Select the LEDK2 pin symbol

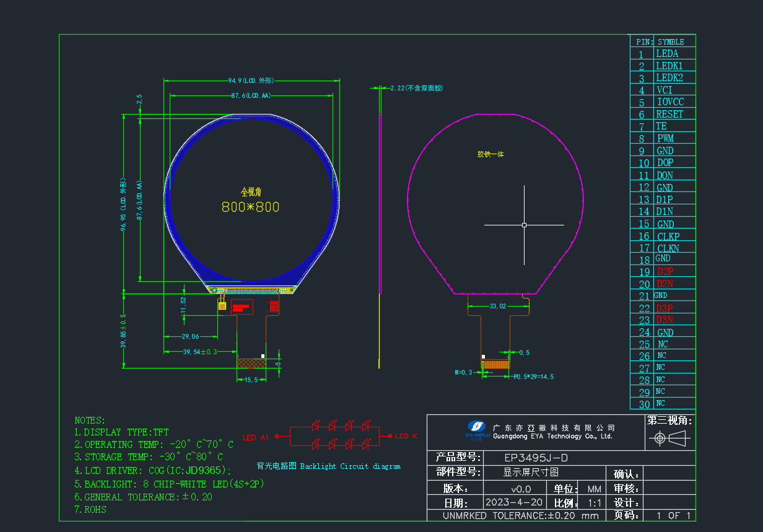669,78
